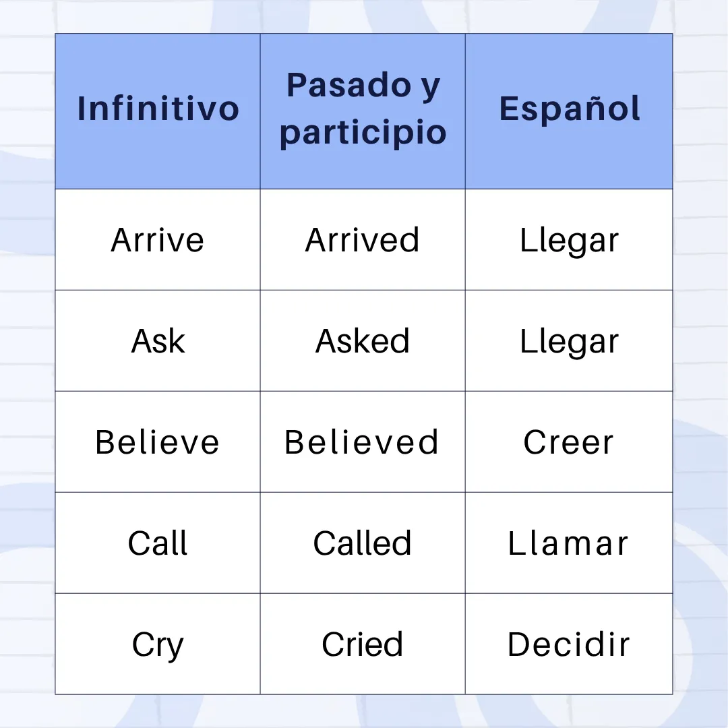Screen dimensions: 728x728
Task: Choose the Believed cell
Action: click(363, 442)
